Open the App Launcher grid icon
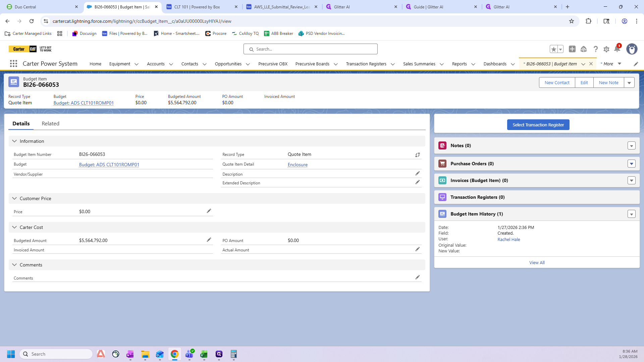Viewport: 644px width, 362px height. tap(13, 64)
